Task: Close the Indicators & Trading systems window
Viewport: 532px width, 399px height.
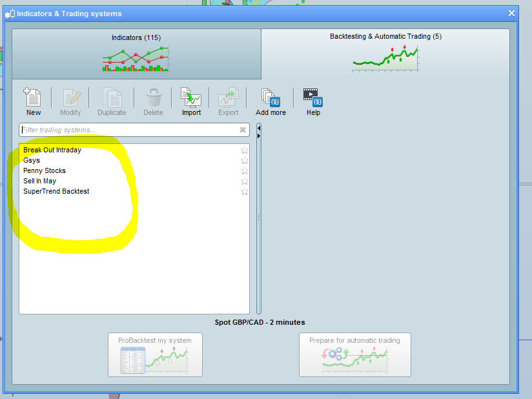Action: tap(511, 13)
